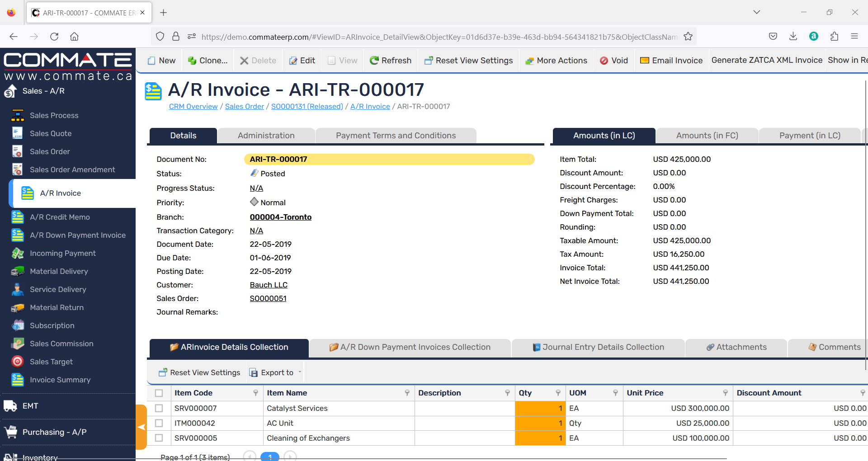Open browser downloads panel
The height and width of the screenshot is (461, 868).
[x=793, y=37]
